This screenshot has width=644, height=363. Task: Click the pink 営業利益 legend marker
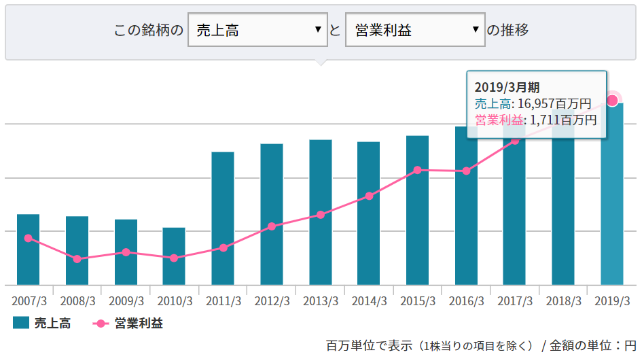pos(100,324)
